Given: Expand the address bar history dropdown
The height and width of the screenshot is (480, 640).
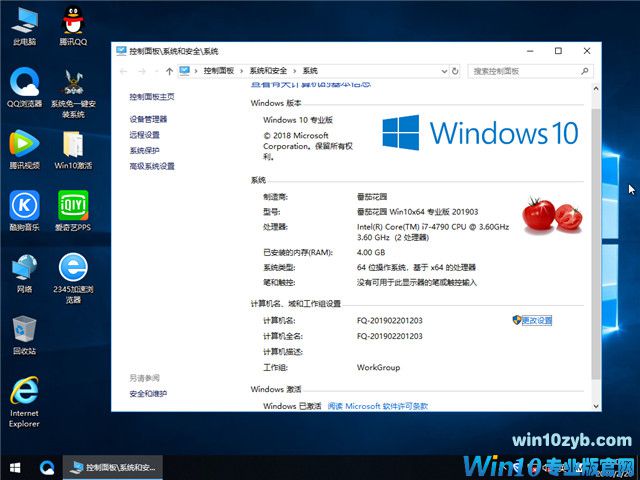Looking at the screenshot, I should click(444, 71).
